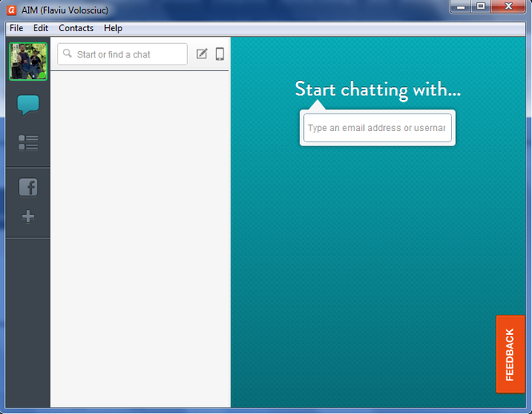Click the user profile avatar thumbnail
This screenshot has height=414, width=532.
click(28, 62)
